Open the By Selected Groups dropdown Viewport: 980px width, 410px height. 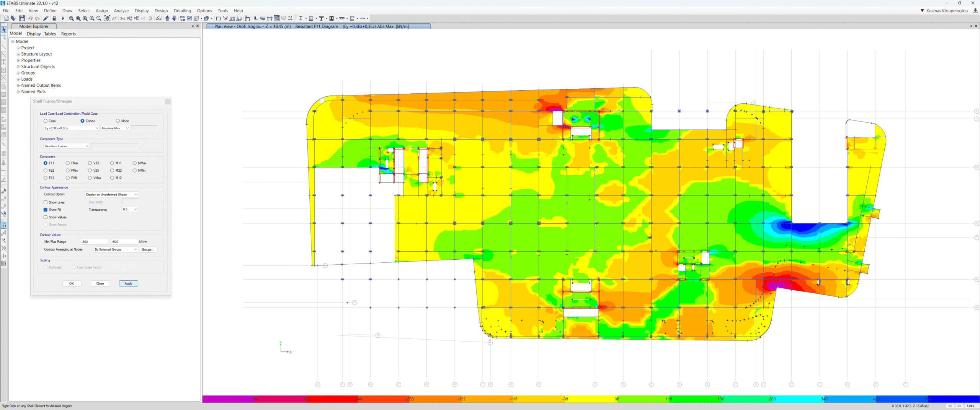116,249
